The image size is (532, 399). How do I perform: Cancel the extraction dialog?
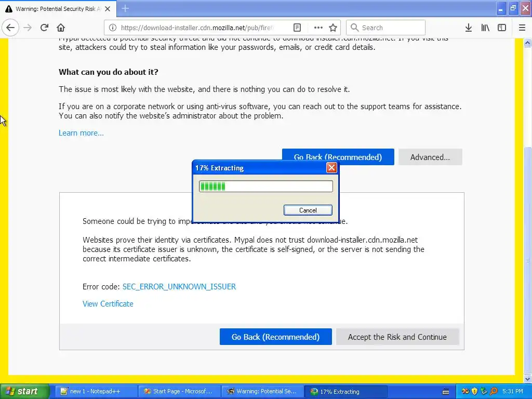(x=308, y=210)
